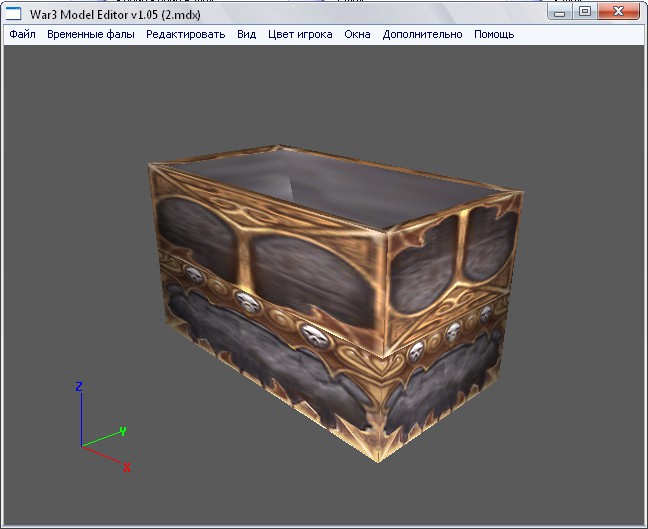Open the Редактировать menu
This screenshot has height=529, width=648.
(x=186, y=34)
